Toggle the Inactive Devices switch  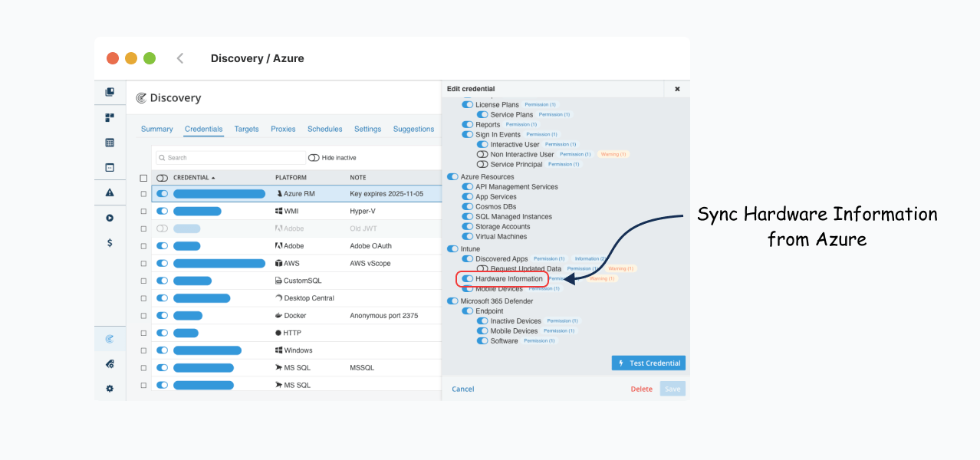[482, 321]
